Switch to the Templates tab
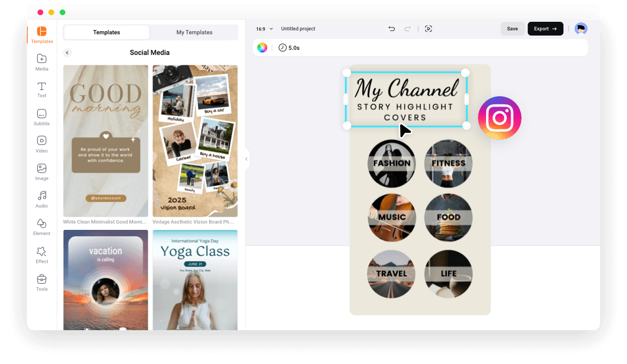 click(107, 33)
